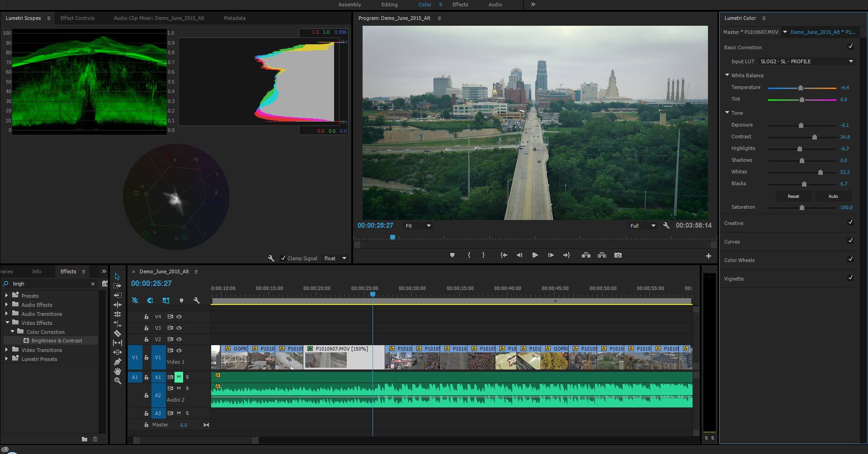Collapse the Video Effects folder
Viewport: 868px width, 454px height.
pos(7,323)
